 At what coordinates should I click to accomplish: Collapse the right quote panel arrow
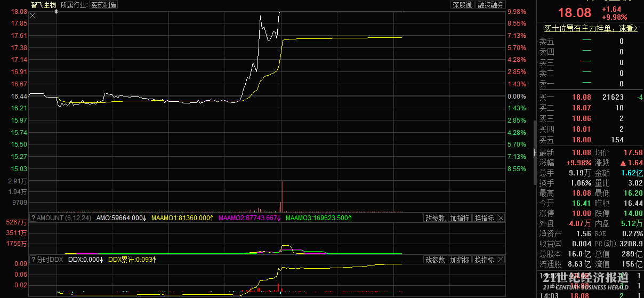pyautogui.click(x=535, y=153)
